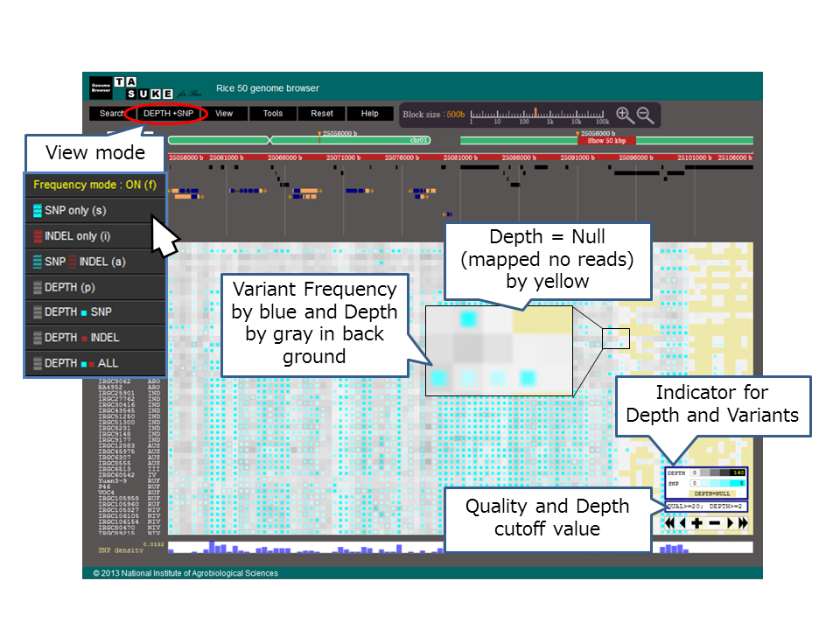Click the minus navigation icon
This screenshot has height=630, width=840.
[x=715, y=523]
